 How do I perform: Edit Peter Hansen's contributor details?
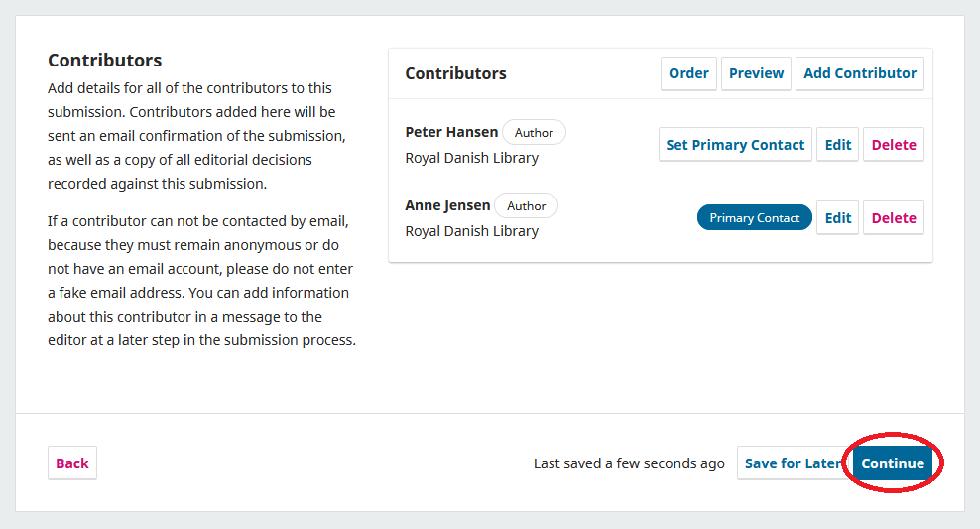(838, 145)
